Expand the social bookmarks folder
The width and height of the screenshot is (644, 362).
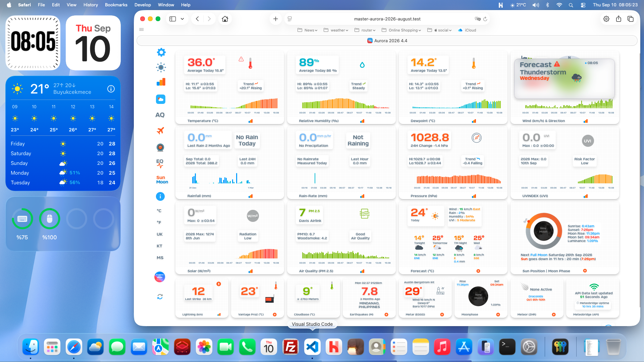439,30
